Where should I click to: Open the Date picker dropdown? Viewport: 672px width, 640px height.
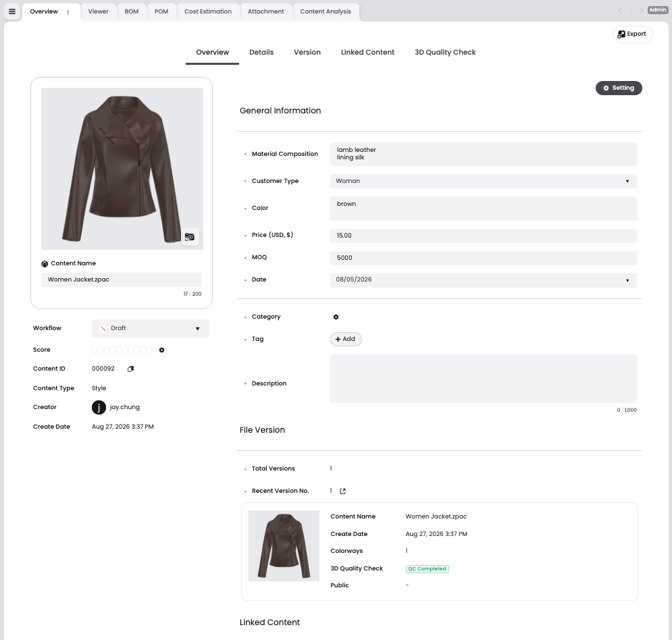483,280
